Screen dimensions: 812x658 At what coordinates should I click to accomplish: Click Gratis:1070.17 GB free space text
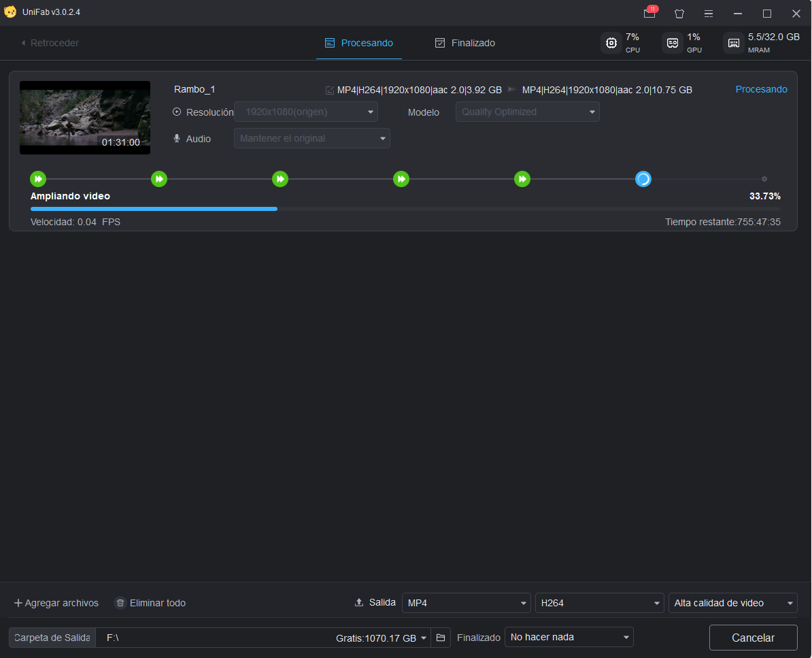click(x=376, y=638)
